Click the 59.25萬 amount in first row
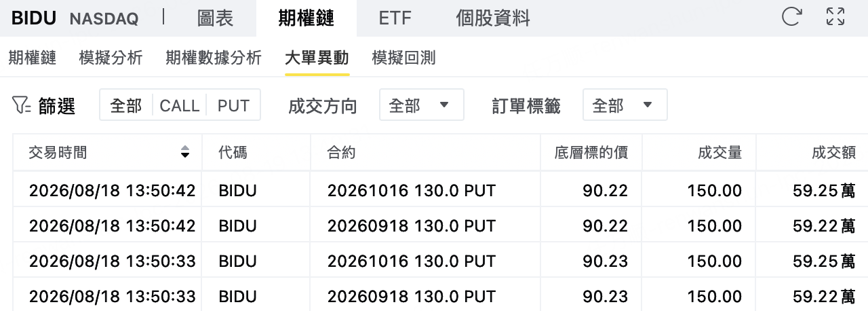Viewport: 868px width, 311px height. (x=824, y=191)
